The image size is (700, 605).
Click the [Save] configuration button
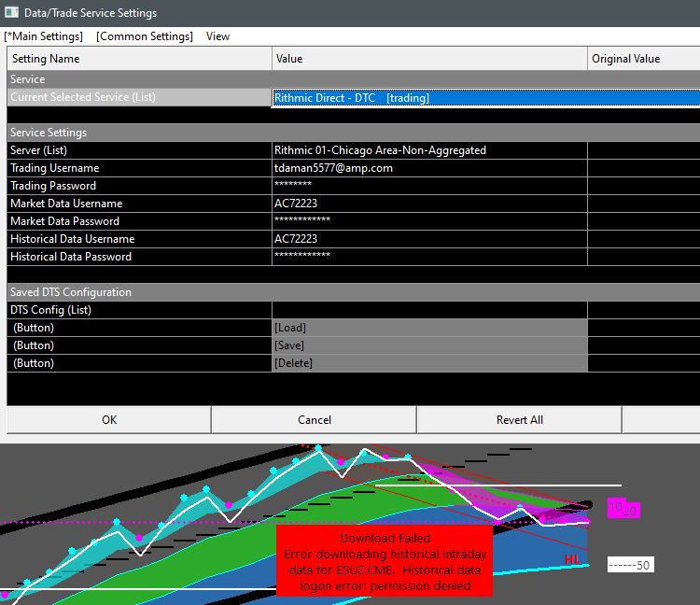click(x=429, y=345)
